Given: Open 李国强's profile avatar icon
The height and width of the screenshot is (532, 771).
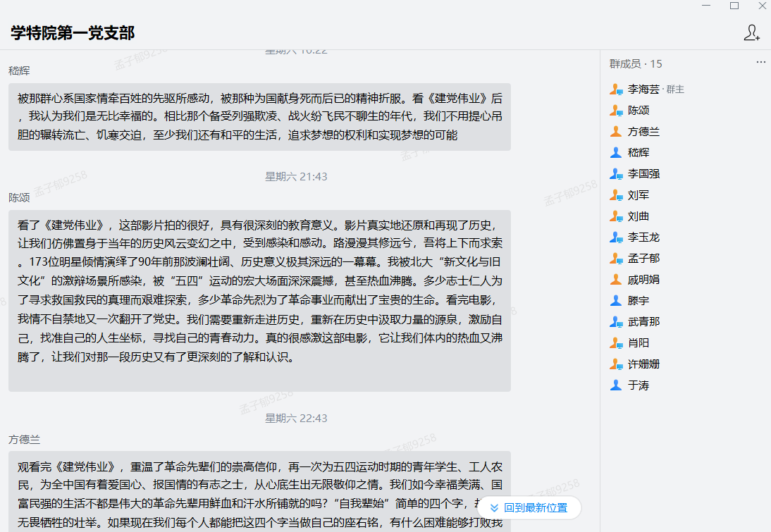Looking at the screenshot, I should [x=616, y=174].
